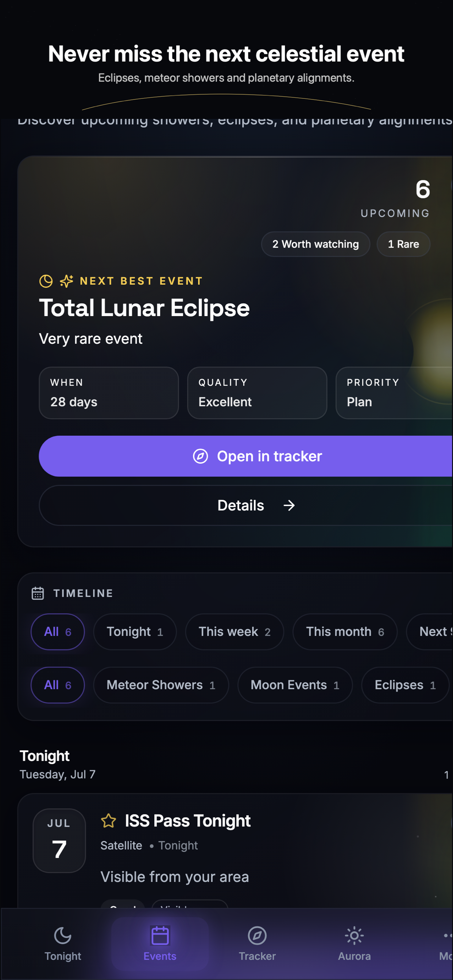
Task: Select the This month filter chip
Action: (345, 631)
